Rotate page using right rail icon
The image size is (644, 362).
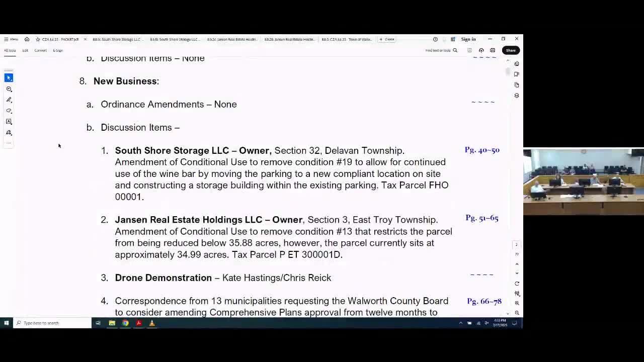point(517,284)
